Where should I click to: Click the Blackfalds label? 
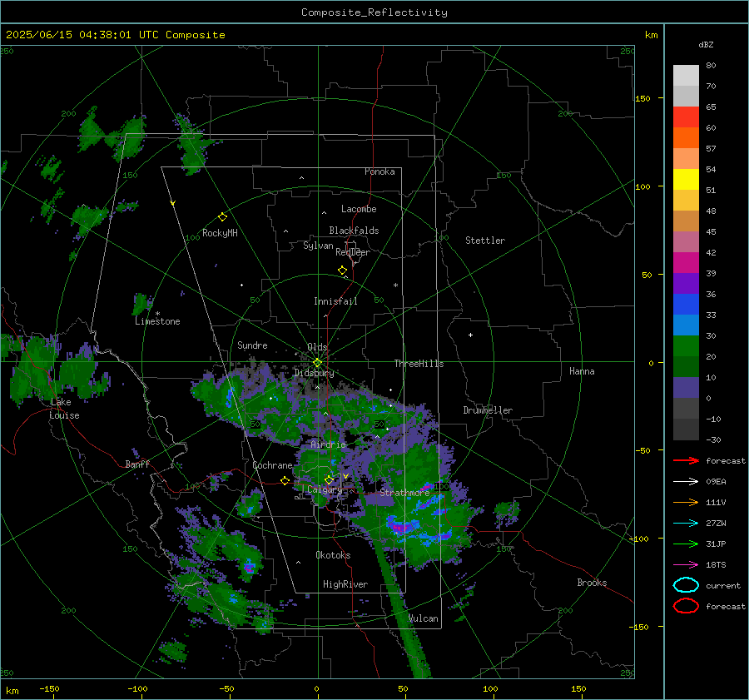coord(354,231)
